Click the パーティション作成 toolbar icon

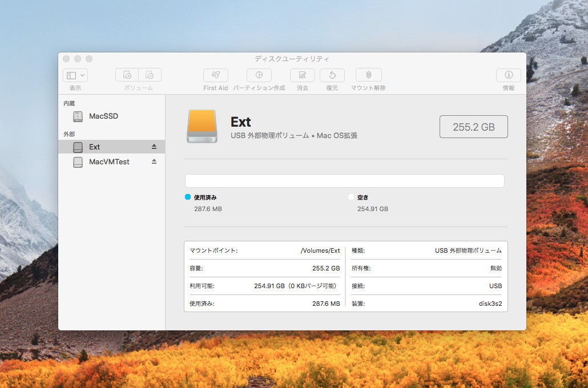(x=259, y=75)
